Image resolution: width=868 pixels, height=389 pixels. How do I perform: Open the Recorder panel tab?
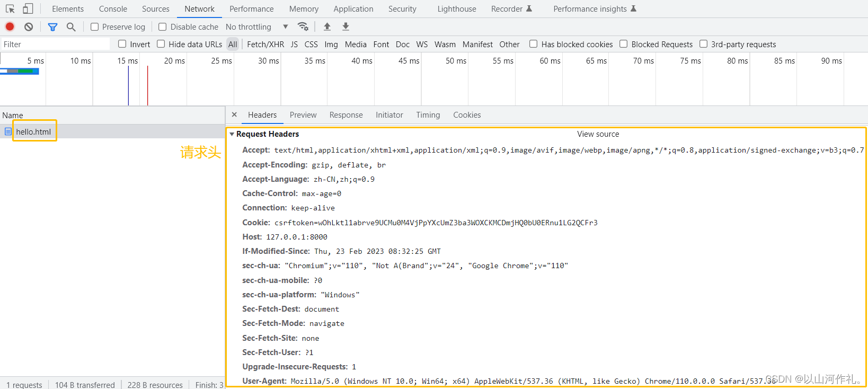pos(507,9)
